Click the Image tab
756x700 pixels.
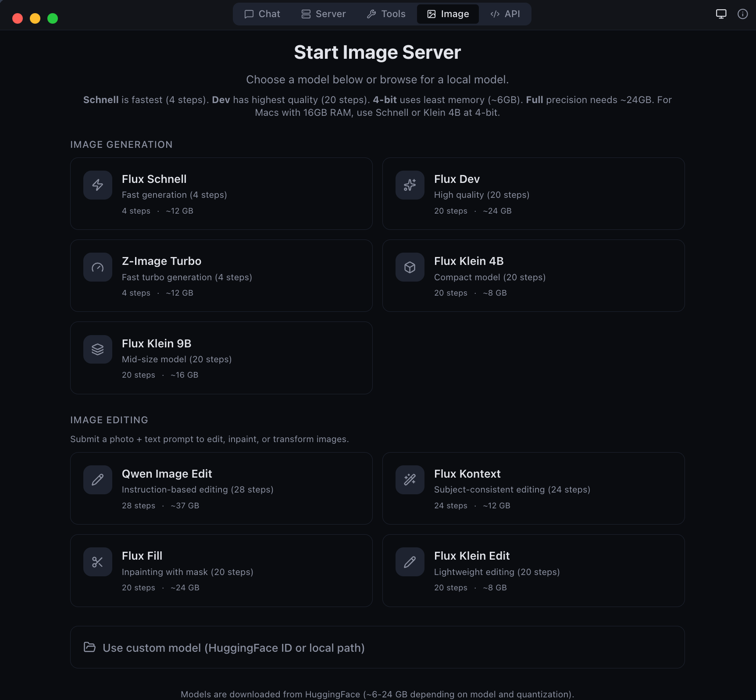click(448, 14)
